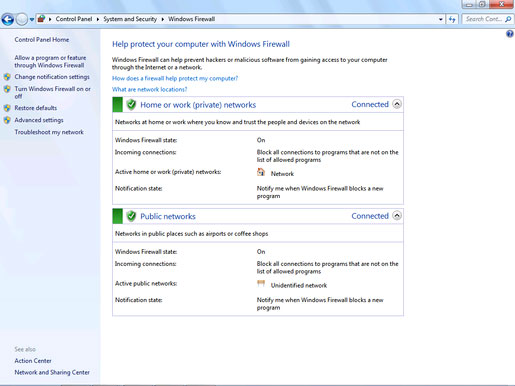515x386 pixels.
Task: Open Allow a program or feature link
Action: [50, 61]
